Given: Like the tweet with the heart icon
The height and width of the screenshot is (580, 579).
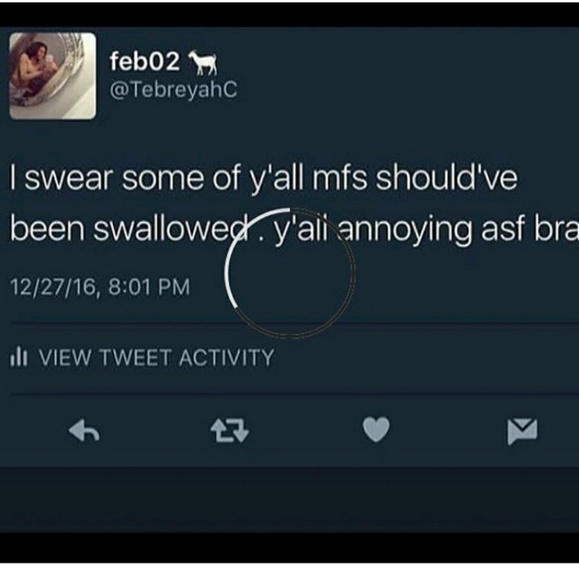Looking at the screenshot, I should pos(376,429).
